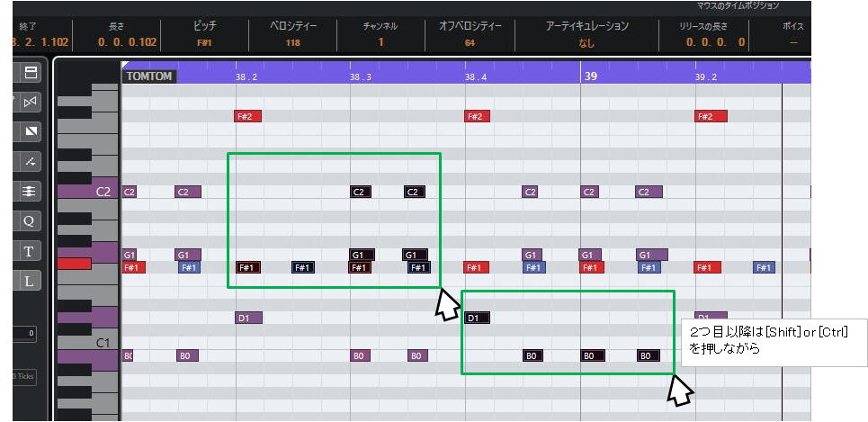Screen dimensions: 868x422
Task: Edit the チャンネル value 1
Action: click(x=380, y=42)
